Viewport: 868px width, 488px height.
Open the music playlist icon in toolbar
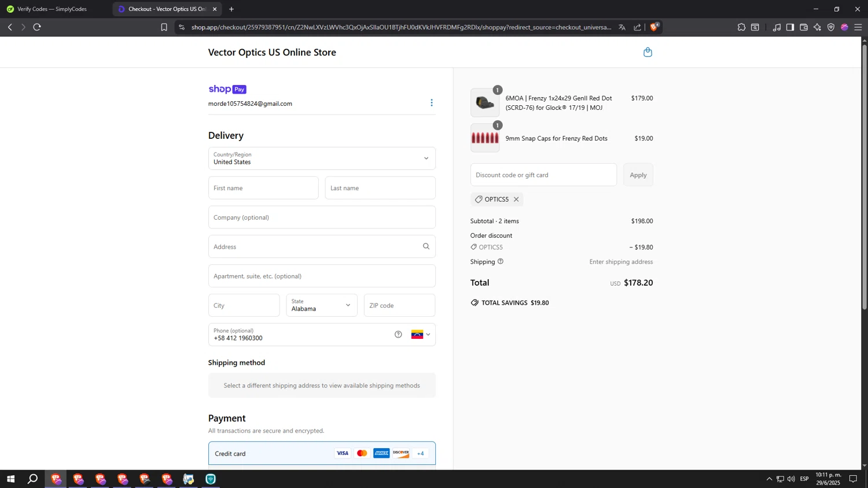[x=777, y=27]
